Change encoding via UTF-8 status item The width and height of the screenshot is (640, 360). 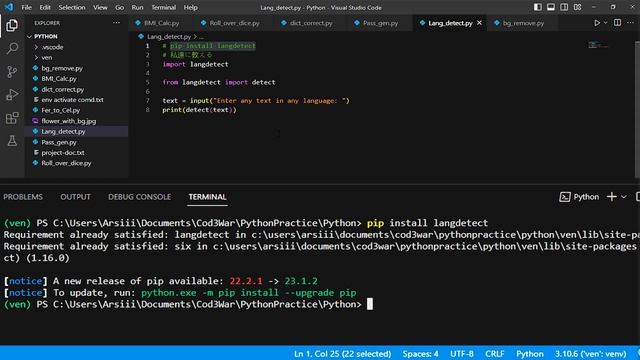pos(462,354)
